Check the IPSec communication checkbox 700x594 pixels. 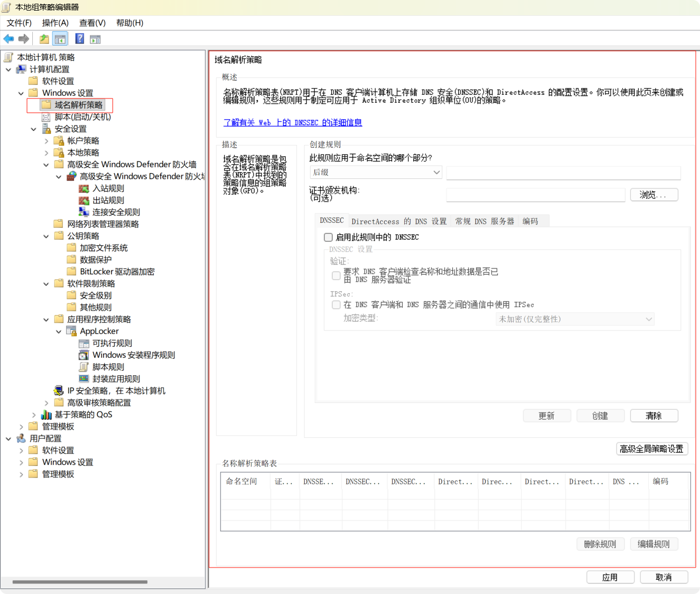pos(336,304)
